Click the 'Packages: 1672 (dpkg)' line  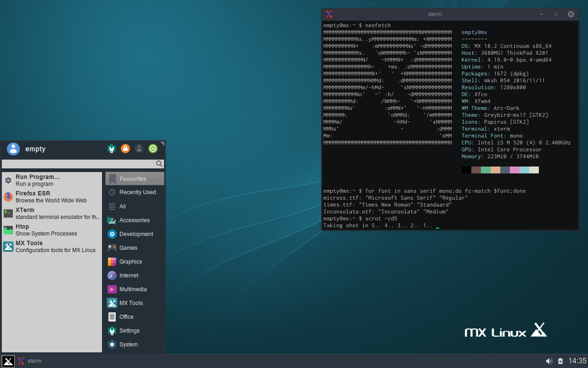(x=495, y=74)
